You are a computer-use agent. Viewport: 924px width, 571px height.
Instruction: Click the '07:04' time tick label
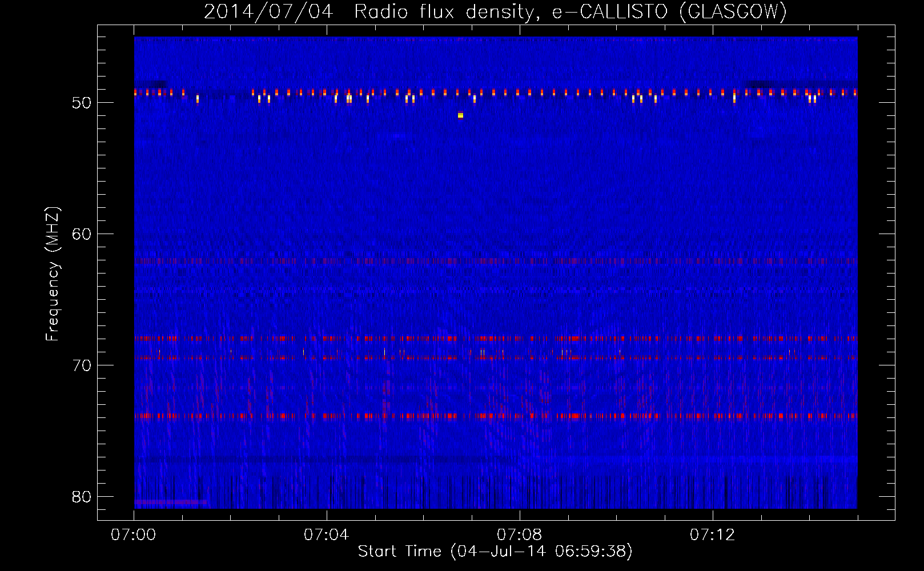click(327, 535)
